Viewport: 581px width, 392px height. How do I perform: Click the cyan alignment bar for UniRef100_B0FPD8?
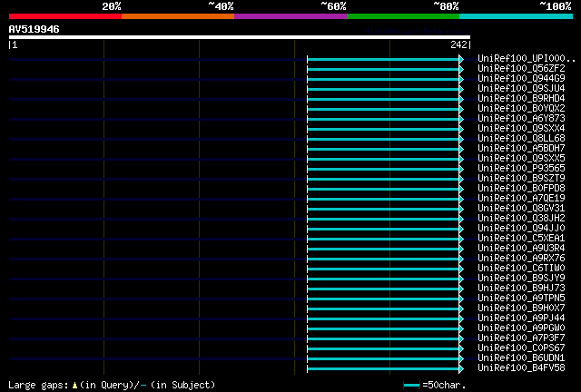[383, 190]
